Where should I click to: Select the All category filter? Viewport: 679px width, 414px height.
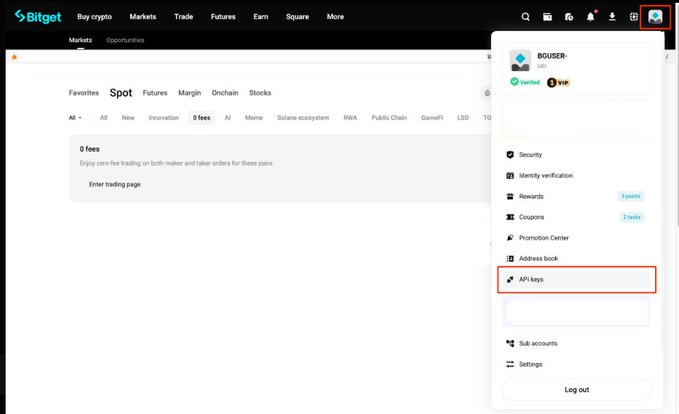pyautogui.click(x=103, y=118)
